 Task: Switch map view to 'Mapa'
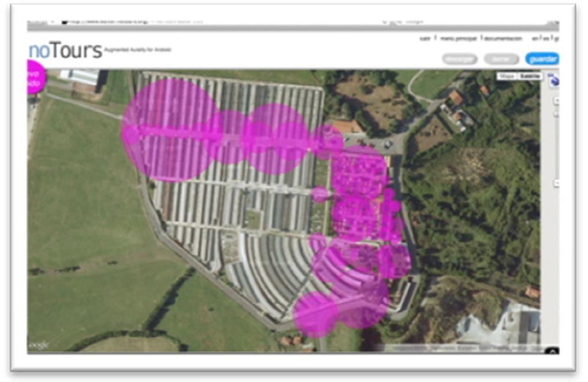click(507, 76)
